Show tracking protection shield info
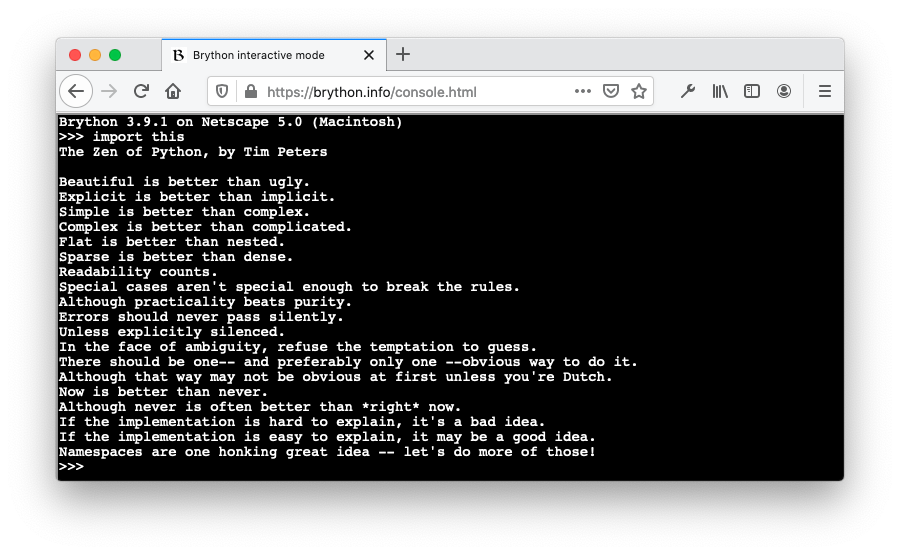This screenshot has width=900, height=555. (x=222, y=91)
